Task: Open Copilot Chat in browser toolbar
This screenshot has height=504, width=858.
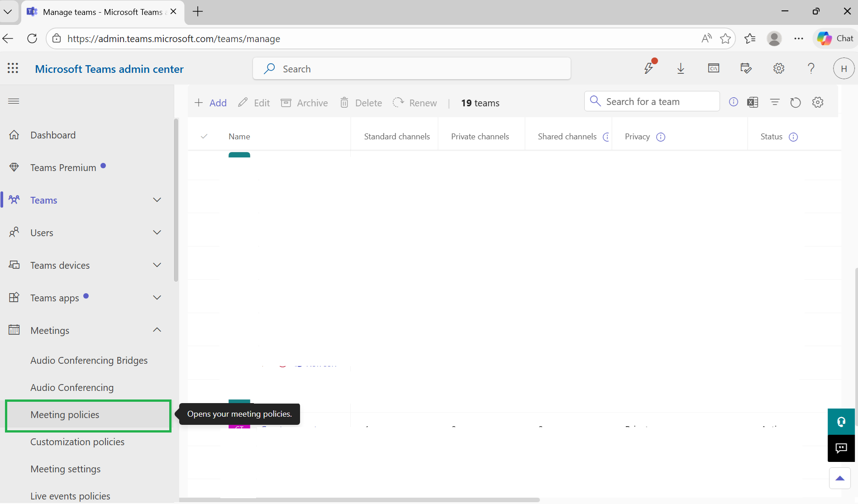Action: point(835,38)
